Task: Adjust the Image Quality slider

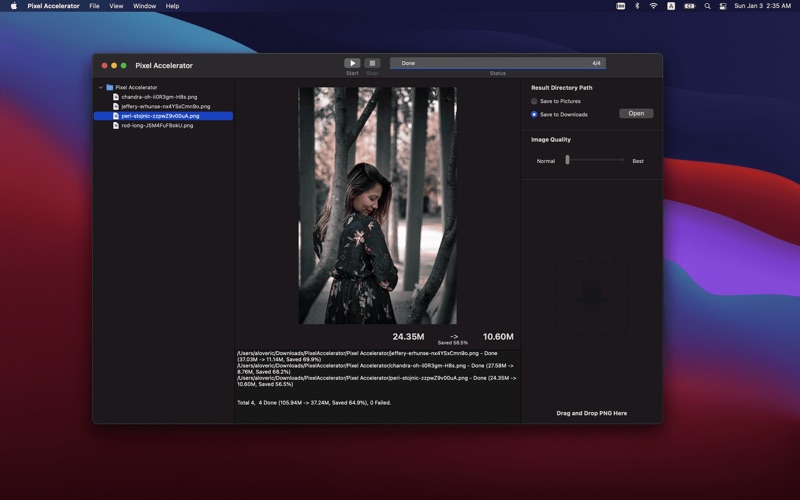Action: click(567, 160)
